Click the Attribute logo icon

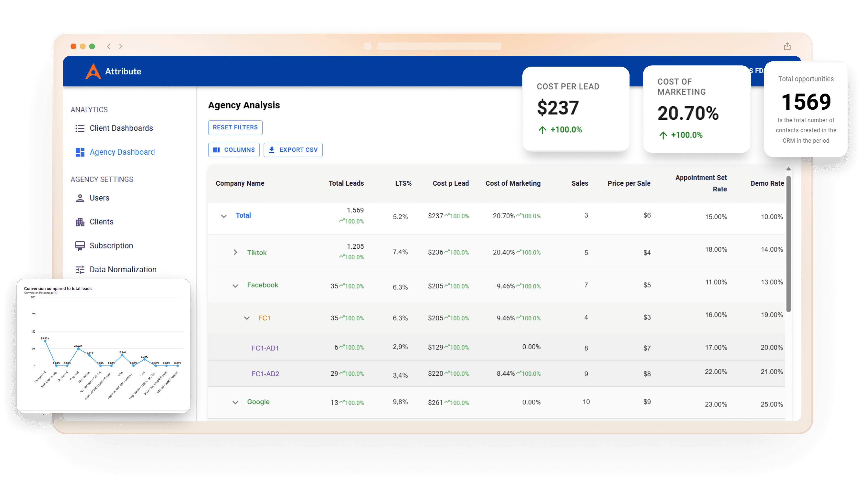pyautogui.click(x=93, y=71)
